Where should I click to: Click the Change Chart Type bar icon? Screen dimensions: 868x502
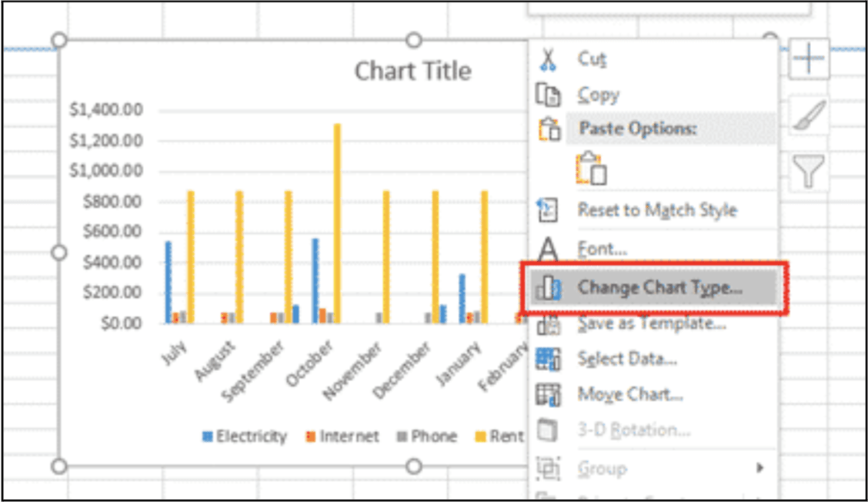point(549,288)
